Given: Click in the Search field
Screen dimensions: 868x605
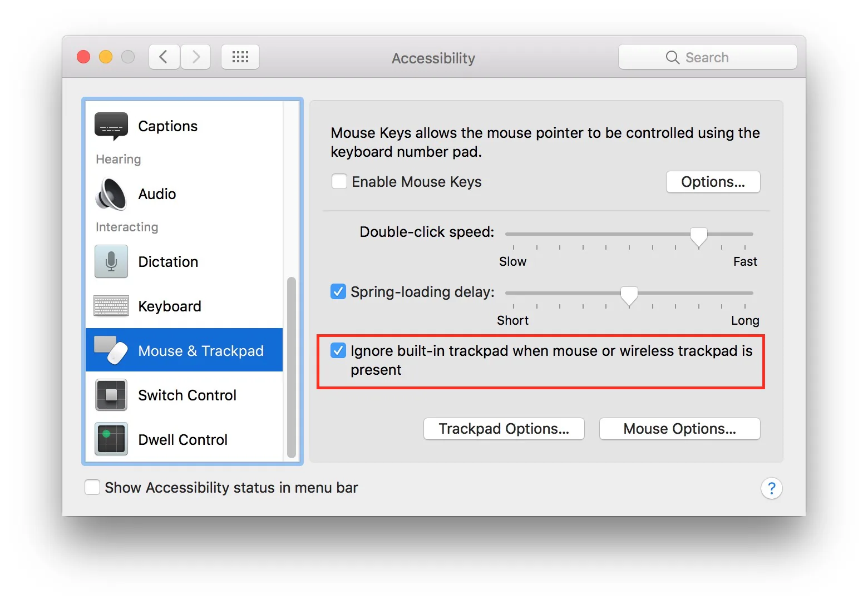Looking at the screenshot, I should (x=707, y=57).
